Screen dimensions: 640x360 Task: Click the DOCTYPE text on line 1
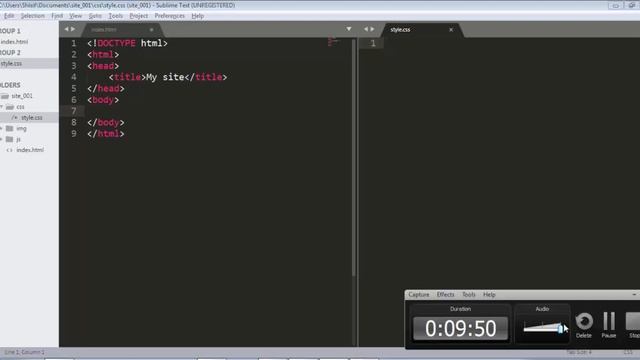[x=116, y=43]
